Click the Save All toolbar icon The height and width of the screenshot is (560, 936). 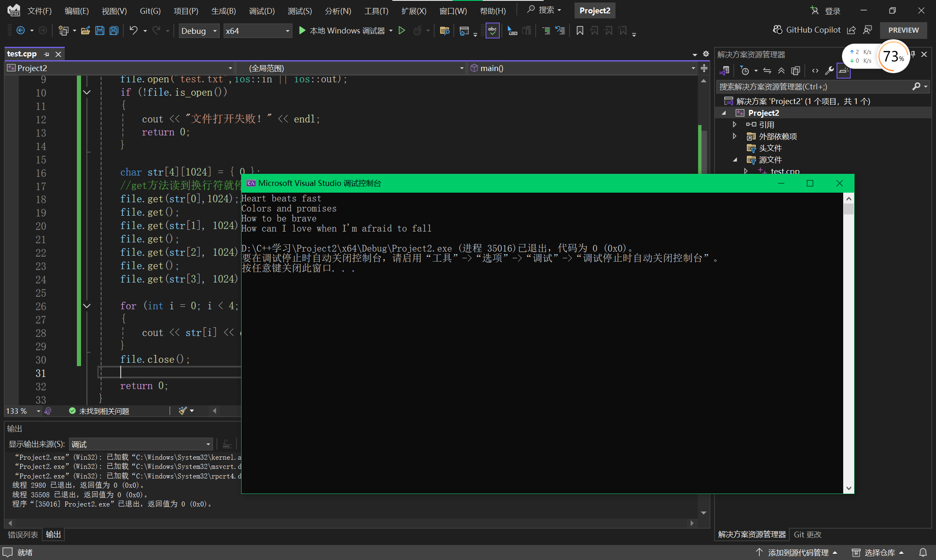pos(114,31)
